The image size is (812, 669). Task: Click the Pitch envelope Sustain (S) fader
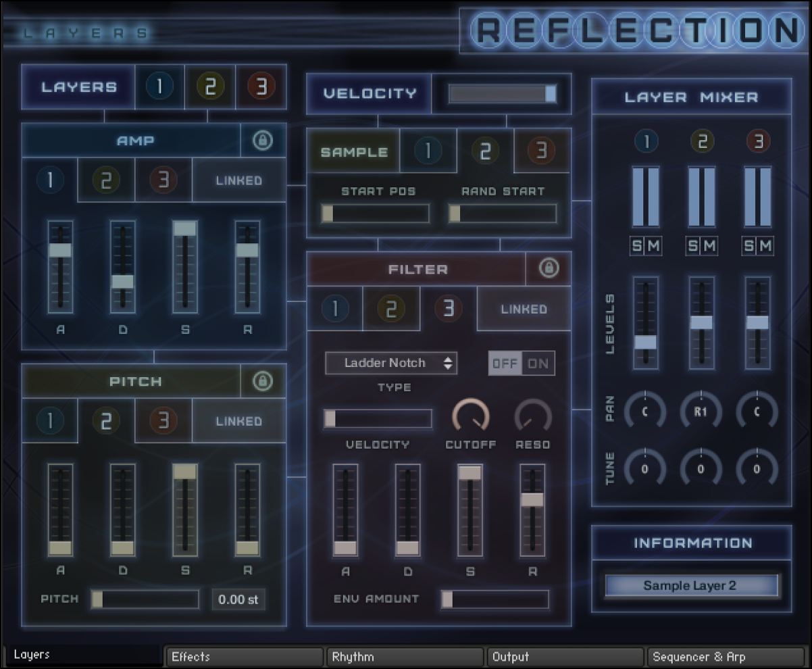[185, 510]
